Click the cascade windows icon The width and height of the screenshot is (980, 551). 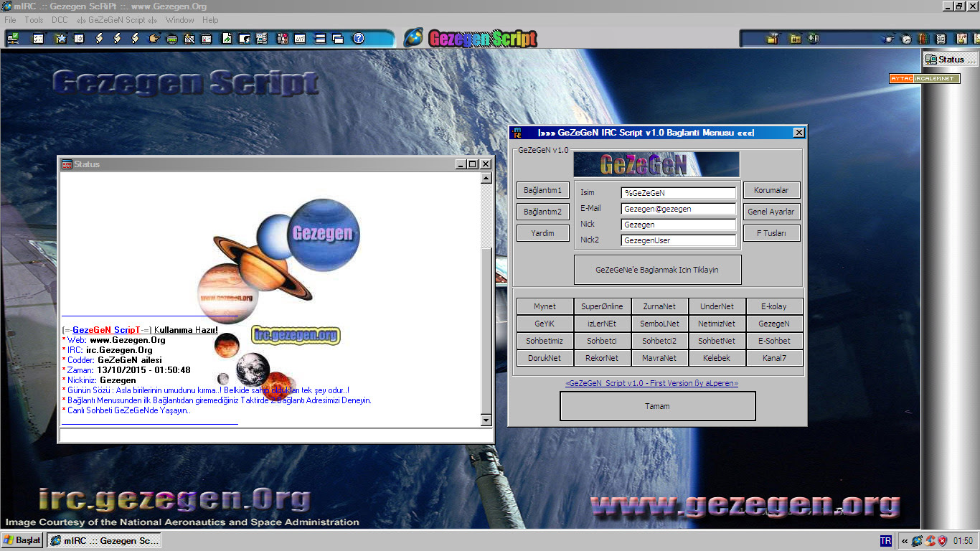click(x=338, y=39)
